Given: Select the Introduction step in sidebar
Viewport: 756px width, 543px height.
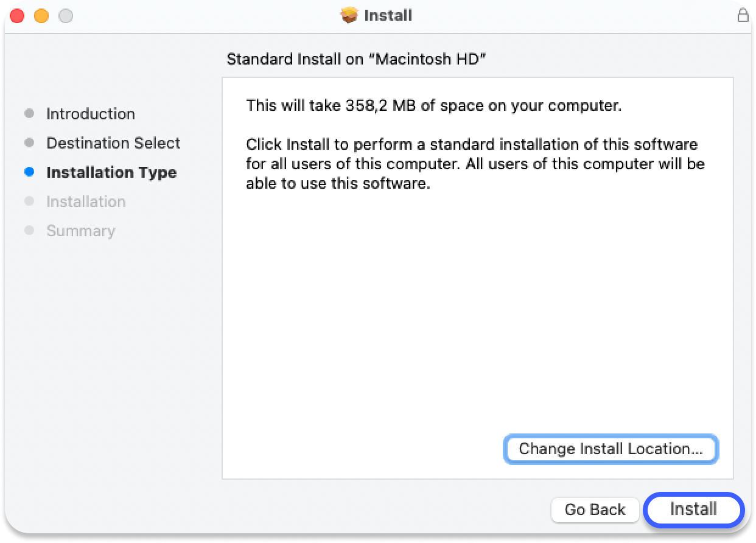Looking at the screenshot, I should [x=90, y=114].
